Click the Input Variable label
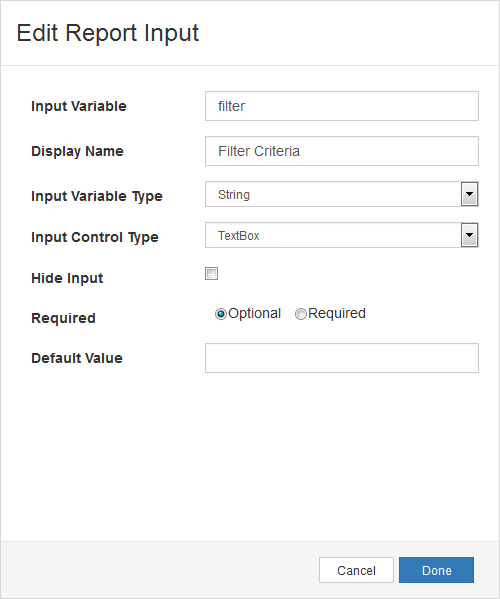The image size is (500, 599). pos(79,106)
